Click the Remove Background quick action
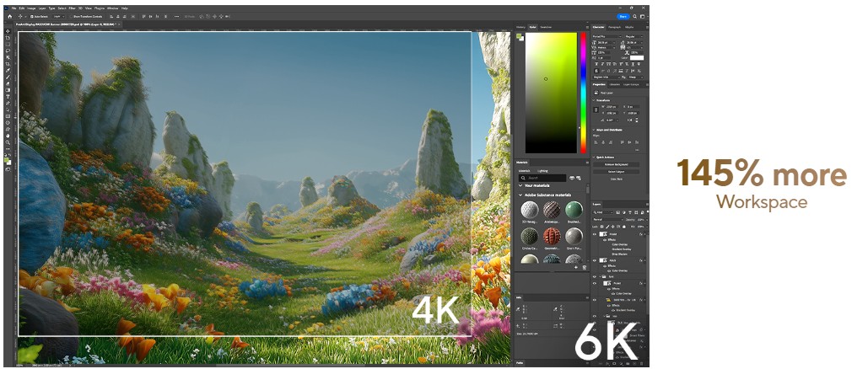The width and height of the screenshot is (868, 369). (x=620, y=164)
